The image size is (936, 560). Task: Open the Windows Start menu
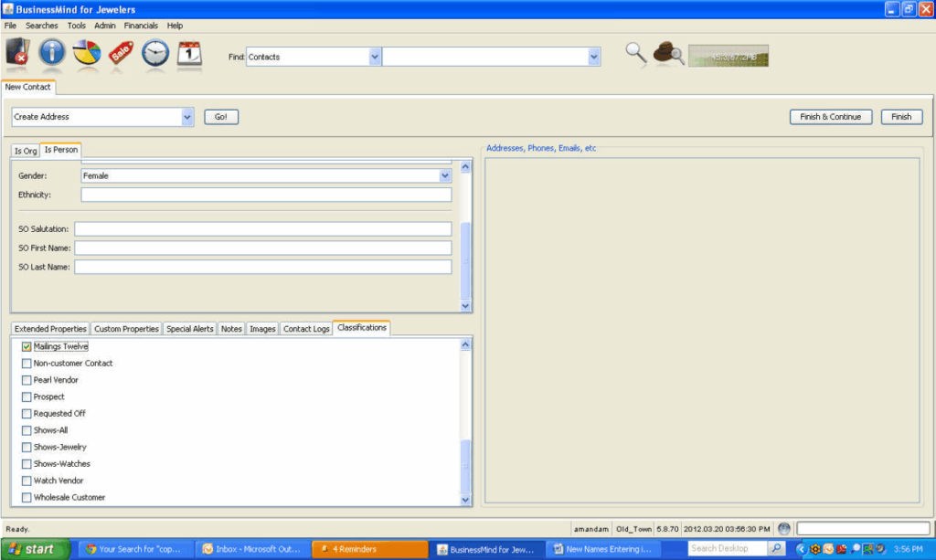(x=35, y=549)
